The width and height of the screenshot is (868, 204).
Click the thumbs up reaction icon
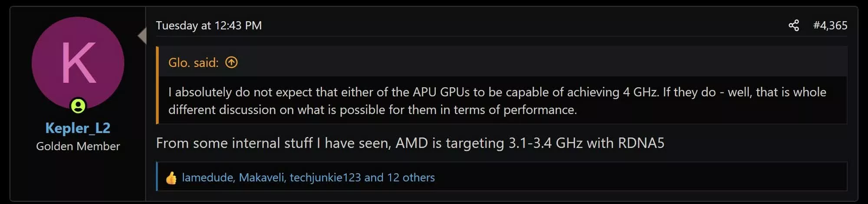click(x=171, y=178)
